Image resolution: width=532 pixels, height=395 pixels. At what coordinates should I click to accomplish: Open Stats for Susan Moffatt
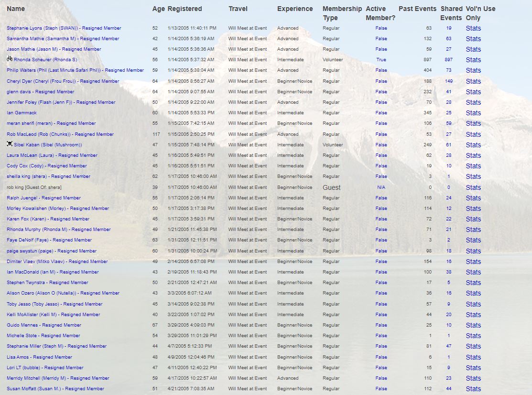[x=473, y=389]
